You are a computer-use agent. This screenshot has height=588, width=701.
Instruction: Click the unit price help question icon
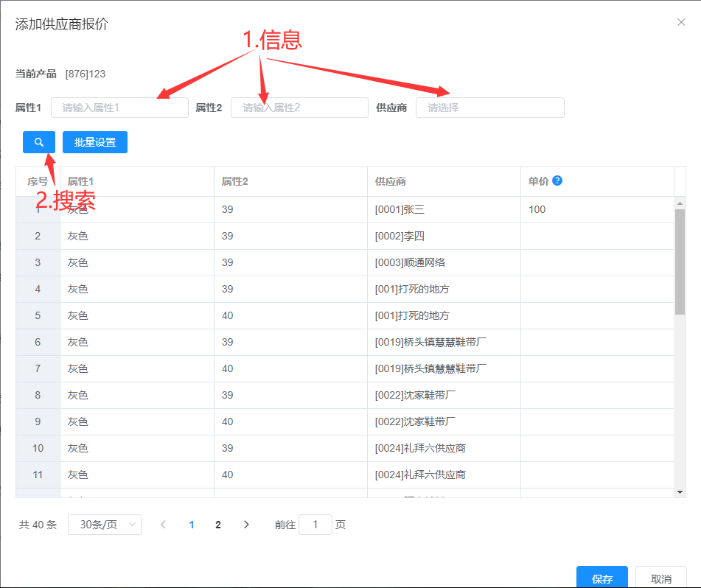557,181
